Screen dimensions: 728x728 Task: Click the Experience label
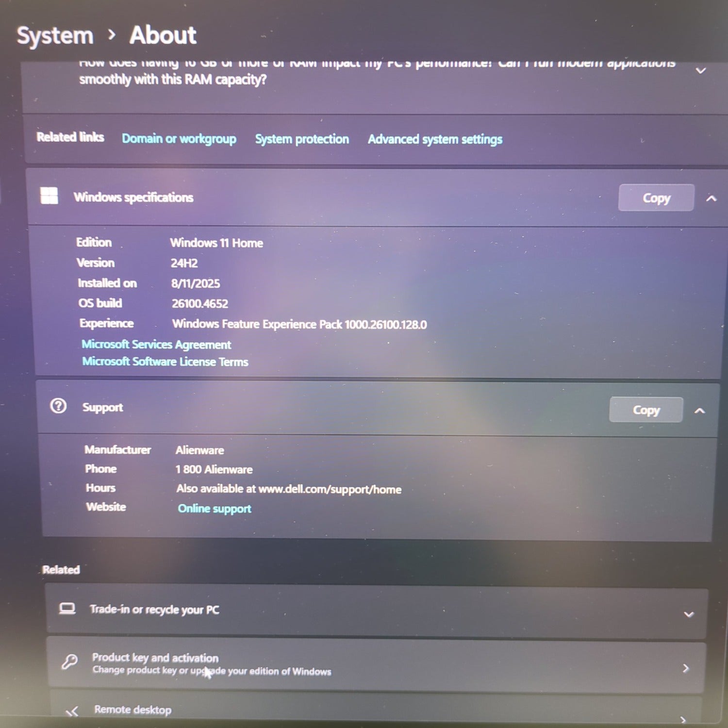tap(106, 323)
